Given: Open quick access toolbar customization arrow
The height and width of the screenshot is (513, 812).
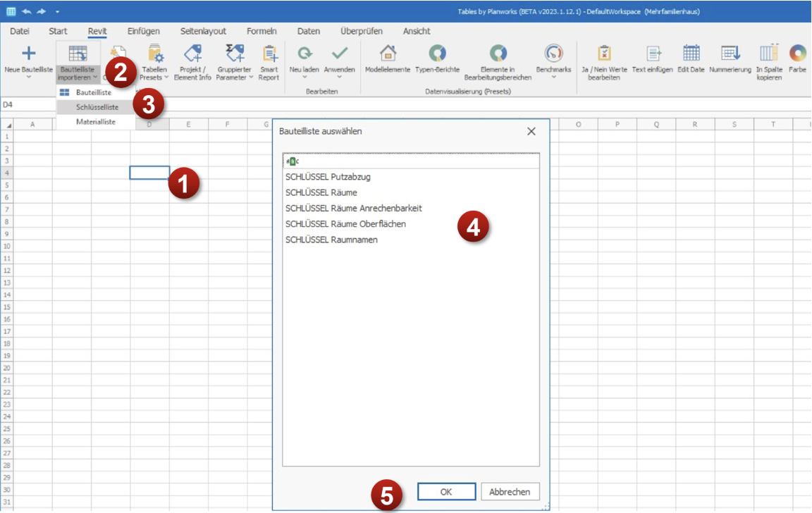Looking at the screenshot, I should (58, 12).
